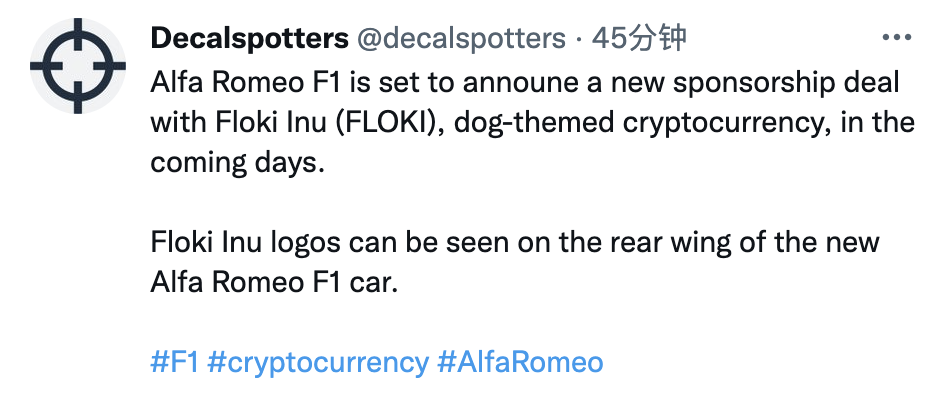Screen dimensions: 944x406
Task: Click the blank line between tweet paragraphs
Action: point(500,202)
